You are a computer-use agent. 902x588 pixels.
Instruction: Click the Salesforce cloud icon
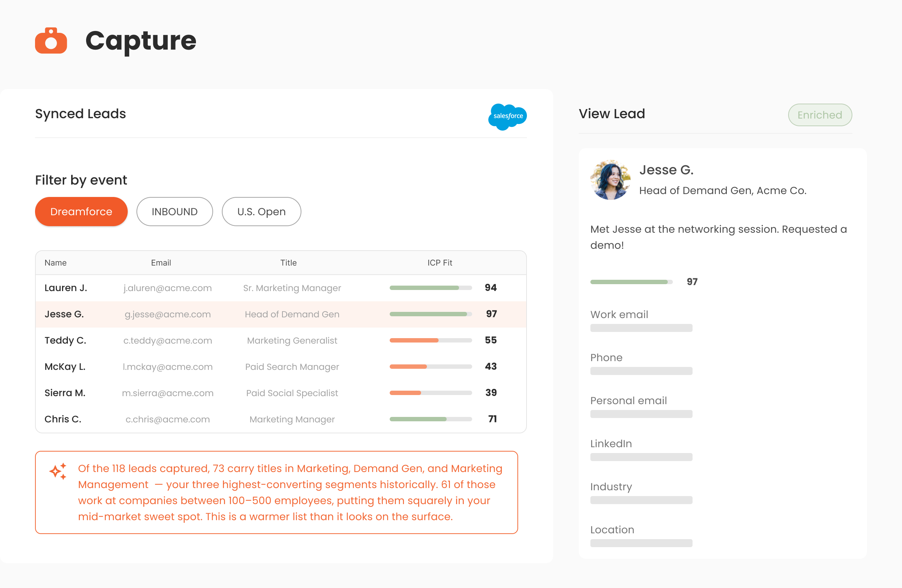pyautogui.click(x=507, y=116)
